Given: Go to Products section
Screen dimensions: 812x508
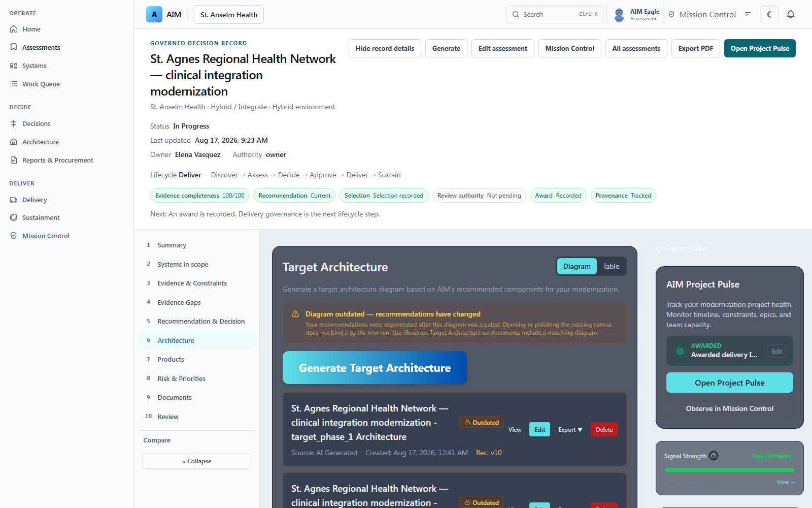Looking at the screenshot, I should [x=196, y=359].
